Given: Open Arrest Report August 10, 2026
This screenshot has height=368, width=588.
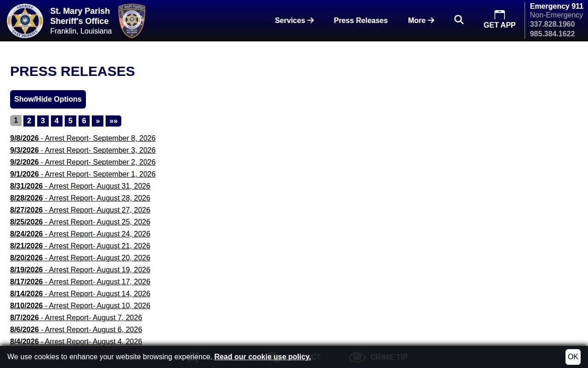Looking at the screenshot, I should coord(80,306).
